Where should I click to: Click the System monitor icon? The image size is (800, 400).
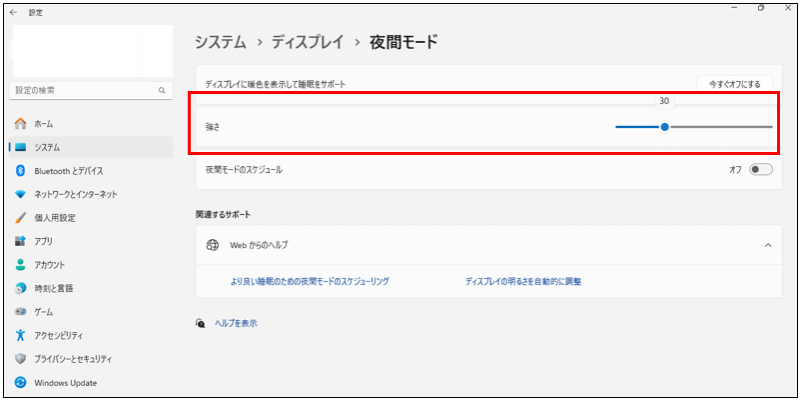pyautogui.click(x=20, y=147)
